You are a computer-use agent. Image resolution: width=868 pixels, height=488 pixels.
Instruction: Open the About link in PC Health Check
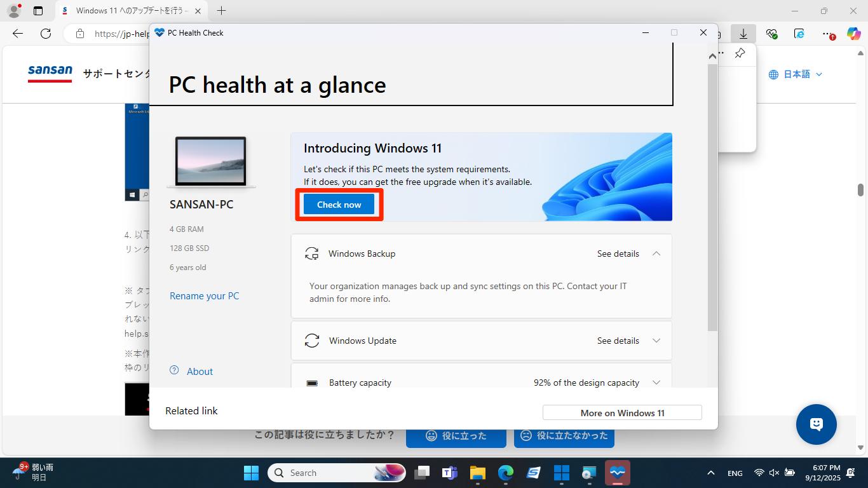(x=200, y=372)
